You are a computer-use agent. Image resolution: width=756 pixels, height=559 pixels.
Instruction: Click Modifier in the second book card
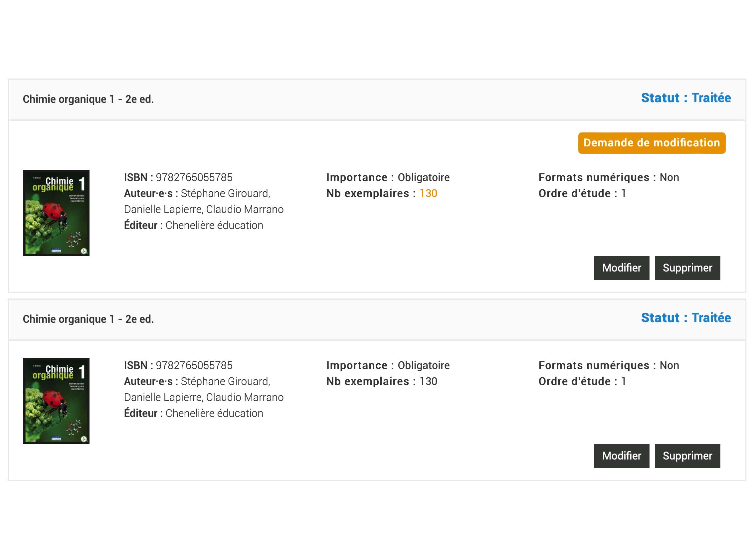(x=621, y=456)
